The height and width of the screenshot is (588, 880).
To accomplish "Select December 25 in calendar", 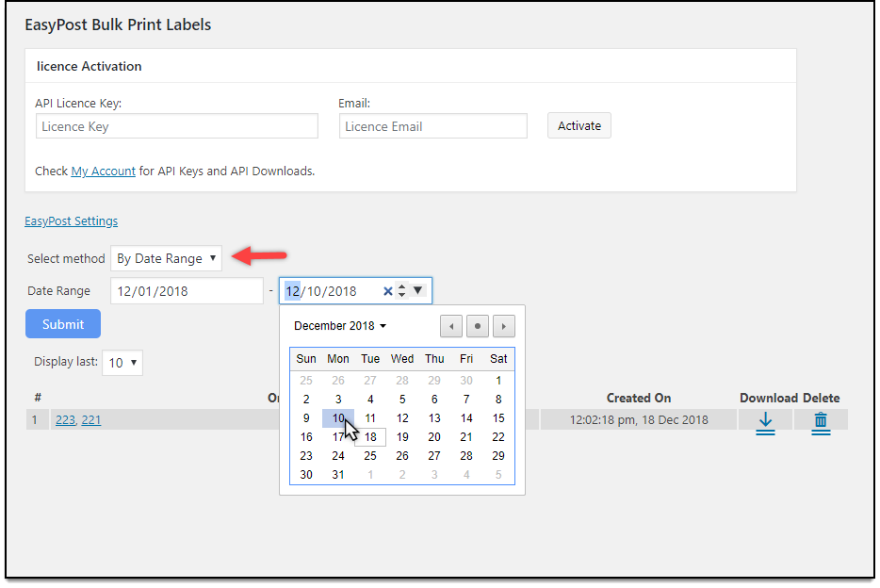I will [370, 455].
